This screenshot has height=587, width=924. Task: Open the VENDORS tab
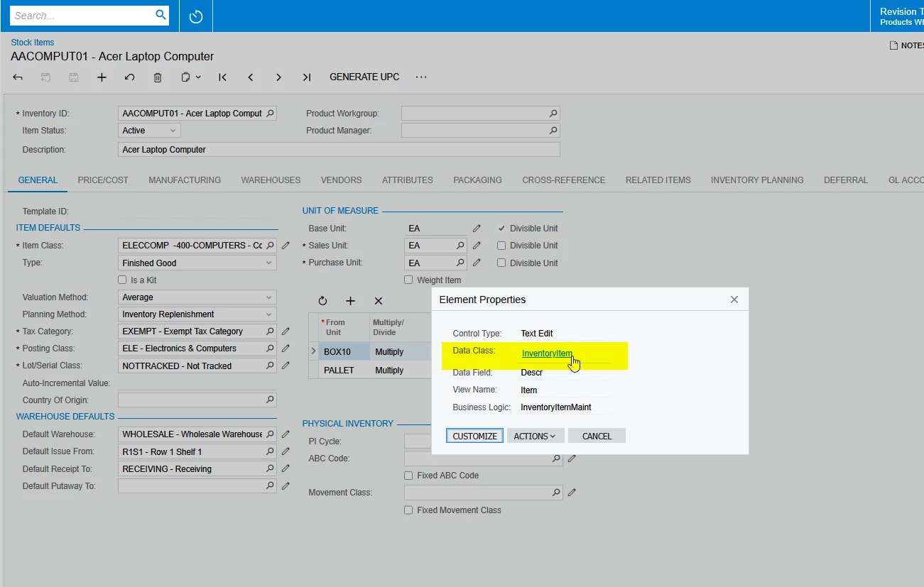(x=342, y=180)
